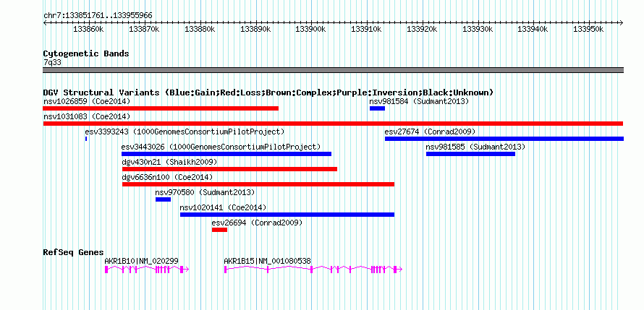
Task: Click the gray 7q33 cytogenetic band bar
Action: click(x=333, y=70)
